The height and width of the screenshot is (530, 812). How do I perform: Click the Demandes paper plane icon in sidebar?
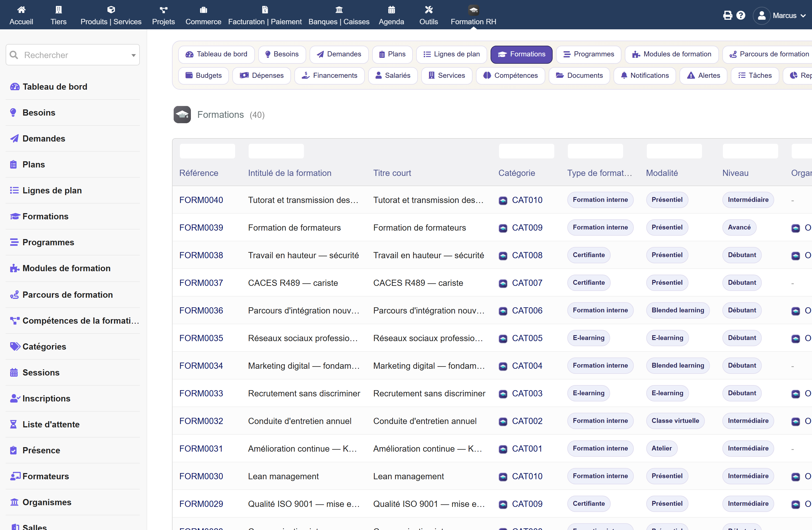click(14, 138)
